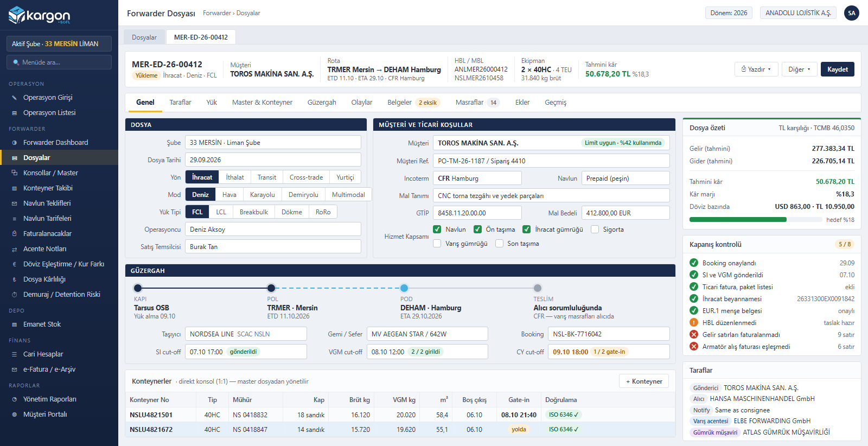Click the Döviz Eşleştirme euro icon
The width and height of the screenshot is (868, 446).
[x=15, y=264]
